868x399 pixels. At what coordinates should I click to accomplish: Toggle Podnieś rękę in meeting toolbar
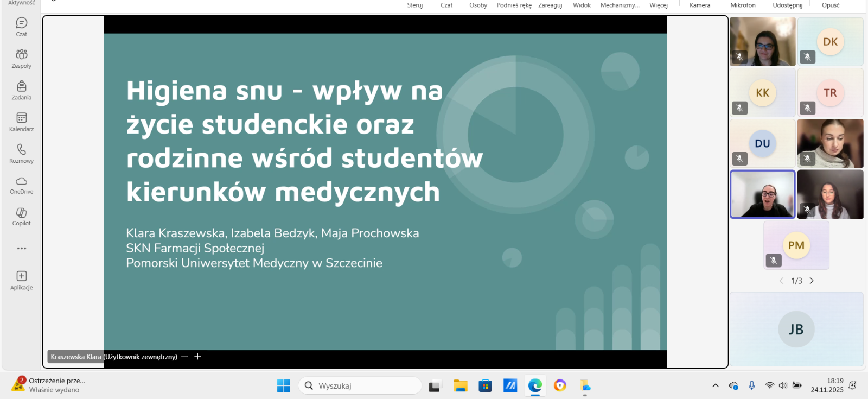pyautogui.click(x=514, y=5)
